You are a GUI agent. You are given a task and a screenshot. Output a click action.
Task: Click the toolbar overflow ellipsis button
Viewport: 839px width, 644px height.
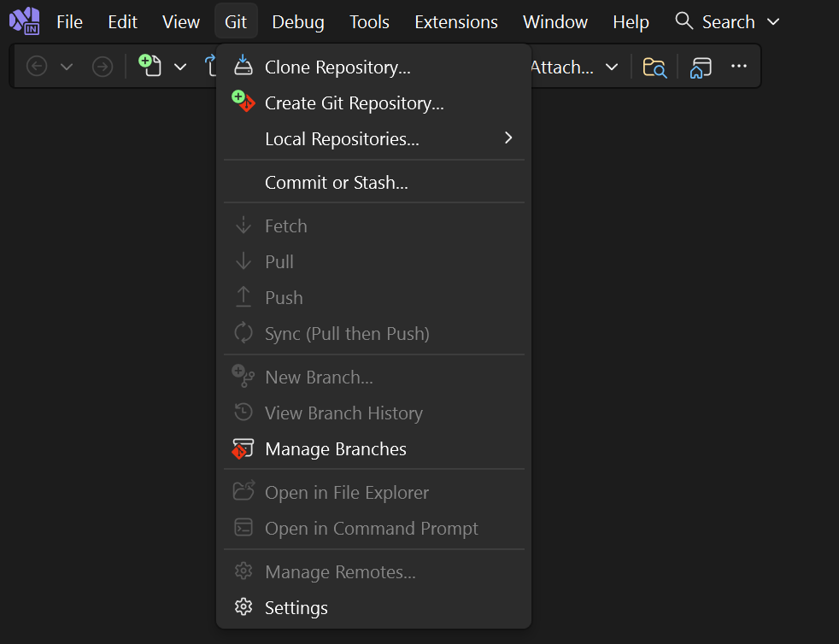tap(739, 66)
